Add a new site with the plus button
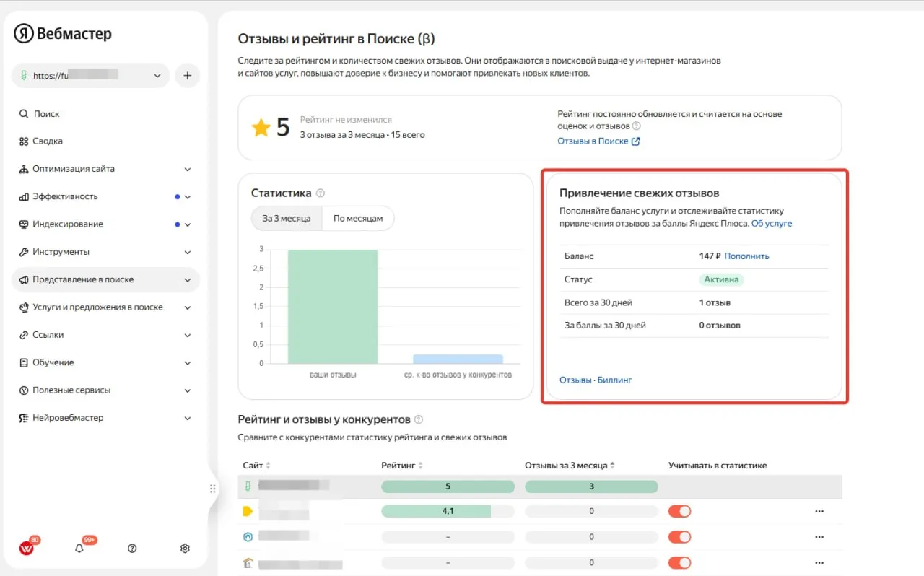 [187, 75]
